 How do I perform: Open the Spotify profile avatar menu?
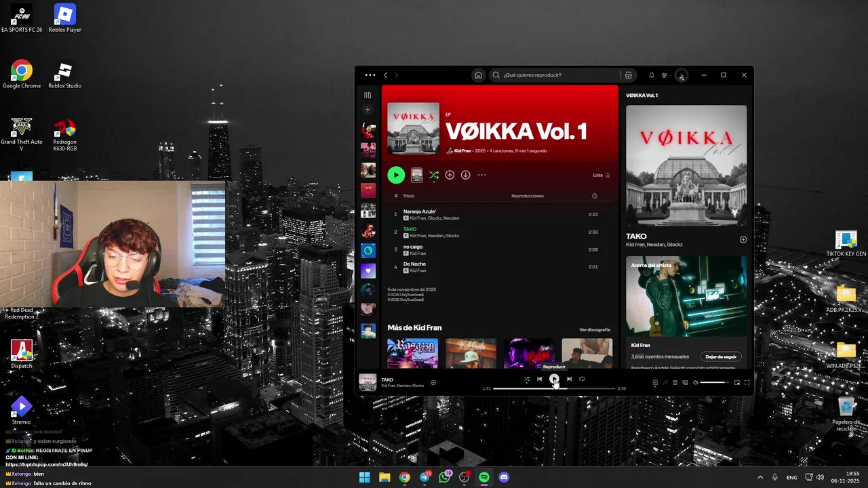point(682,75)
